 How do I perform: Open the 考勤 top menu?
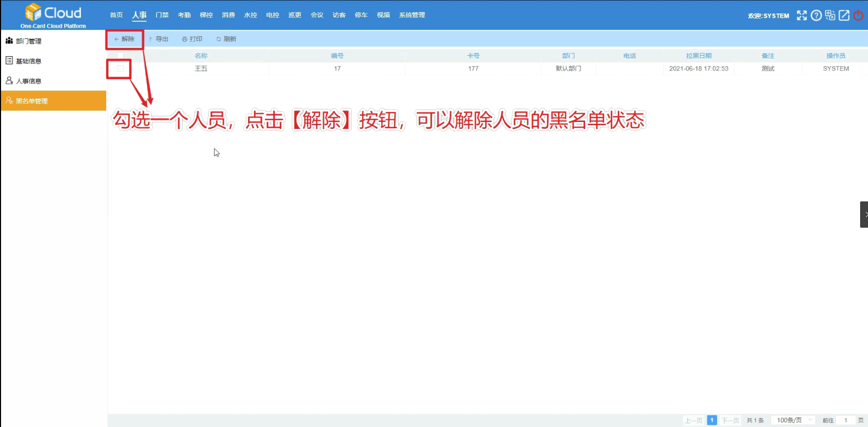pos(184,15)
